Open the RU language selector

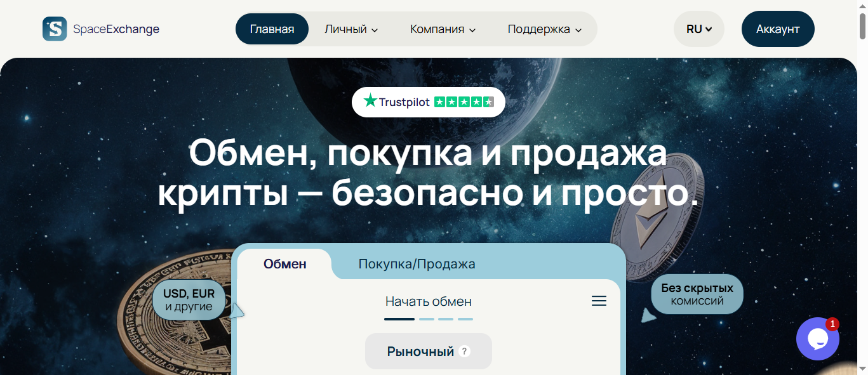click(699, 29)
